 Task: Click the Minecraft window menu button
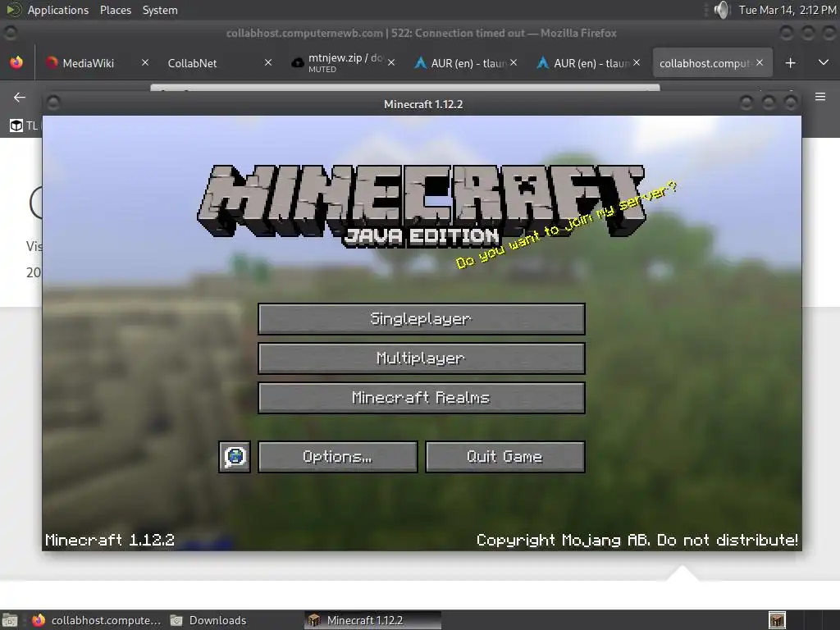pos(53,103)
